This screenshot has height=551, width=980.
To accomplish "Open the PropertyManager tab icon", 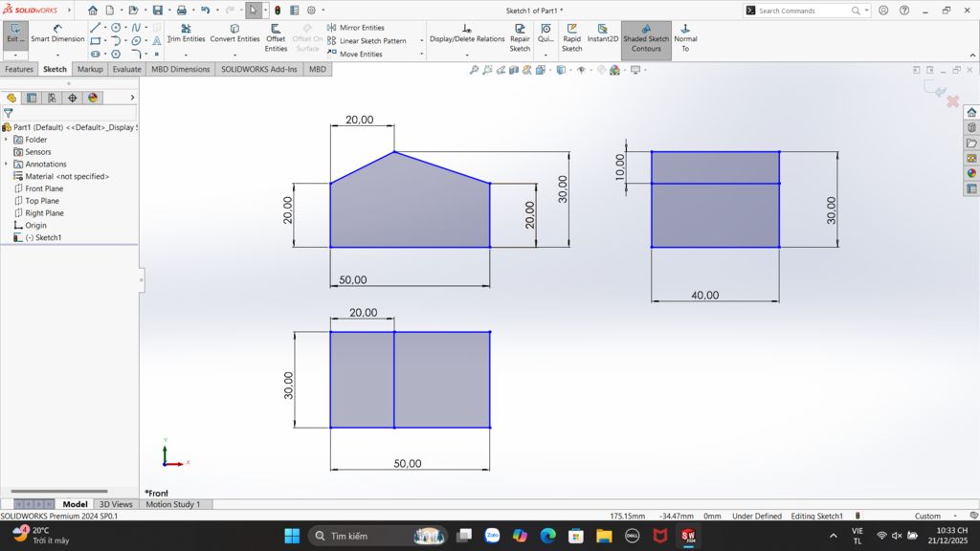I will tap(32, 98).
